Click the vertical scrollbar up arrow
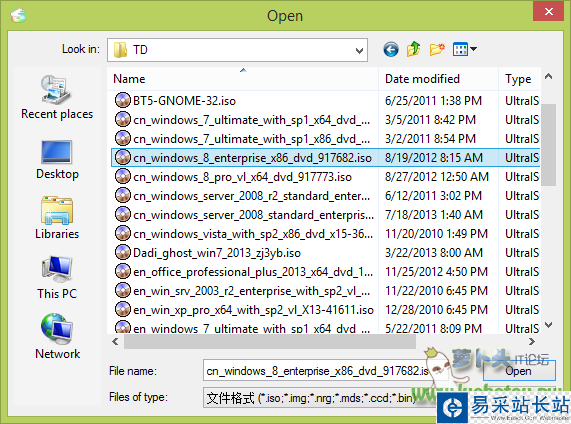The image size is (571, 424). 548,76
